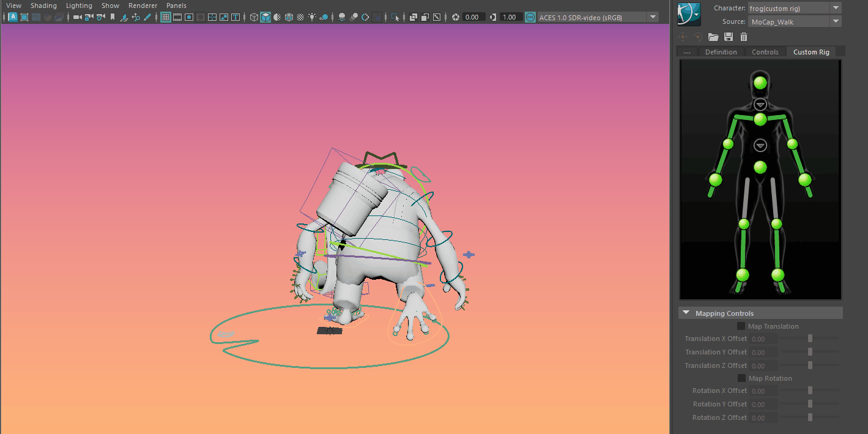Viewport: 868px width, 434px height.
Task: Open the Character dropdown
Action: (x=836, y=8)
